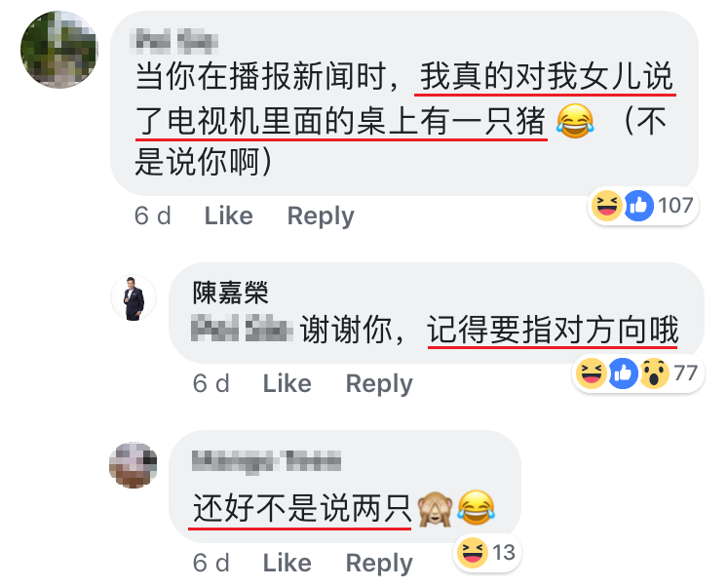This screenshot has width=728, height=588.
Task: Like 陳嘉榮's reply comment
Action: 287,383
